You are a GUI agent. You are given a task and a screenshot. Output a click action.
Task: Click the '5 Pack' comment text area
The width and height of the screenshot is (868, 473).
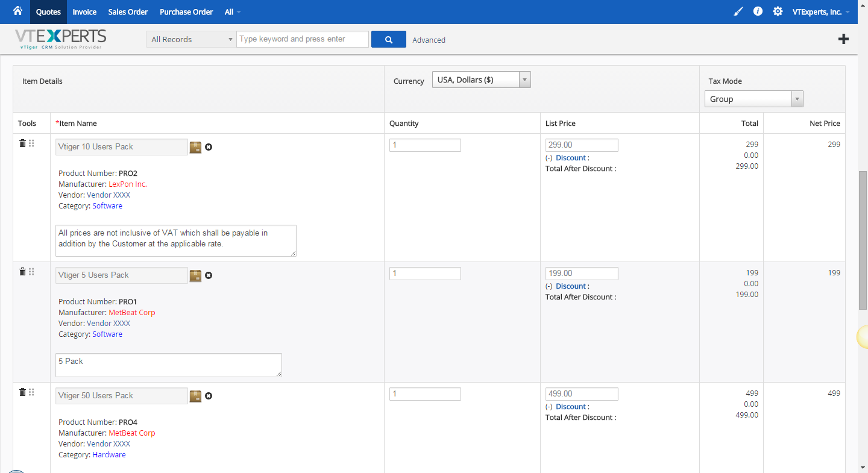coord(169,365)
